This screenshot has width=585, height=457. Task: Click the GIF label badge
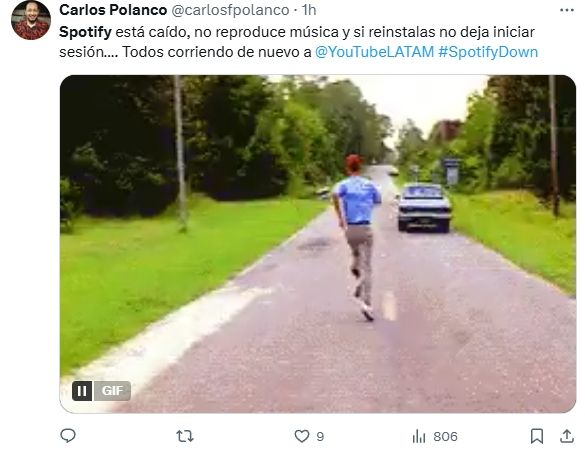click(112, 391)
